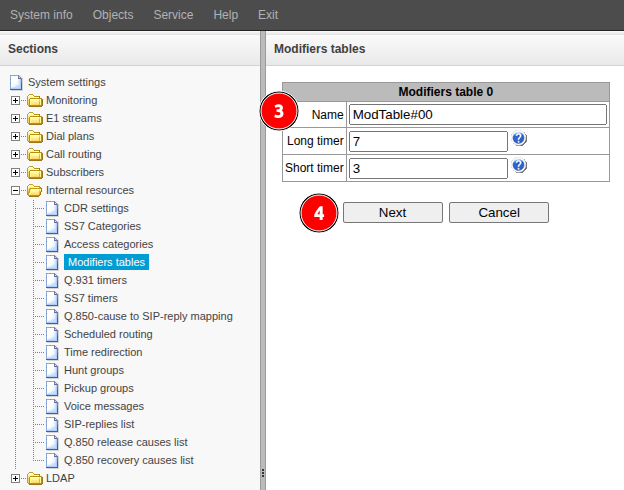The width and height of the screenshot is (624, 490).
Task: Click the help icon next to Long timer
Action: [519, 139]
